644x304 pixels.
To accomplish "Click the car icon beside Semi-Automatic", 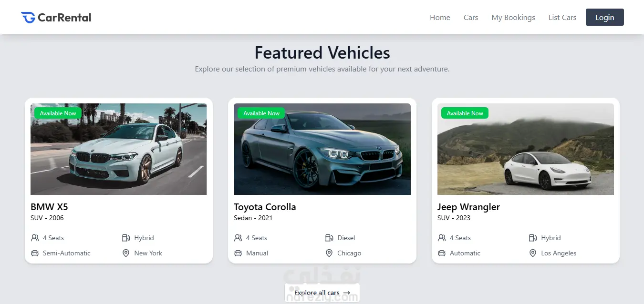I will tap(35, 253).
